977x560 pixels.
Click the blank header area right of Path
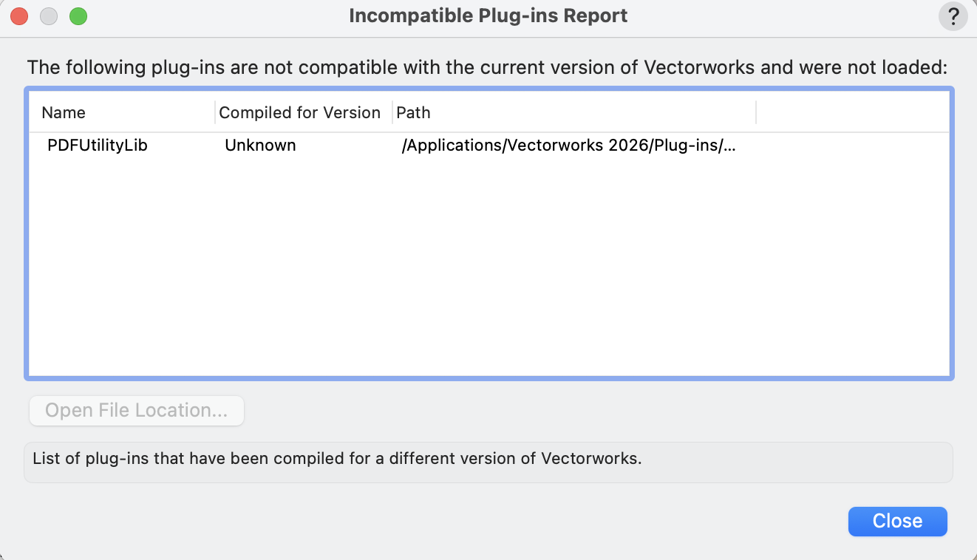point(850,113)
